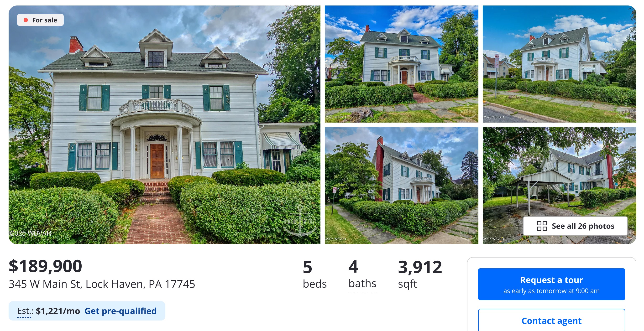Screen dimensions: 644x331
Task: Click the For sale badge
Action: click(40, 20)
